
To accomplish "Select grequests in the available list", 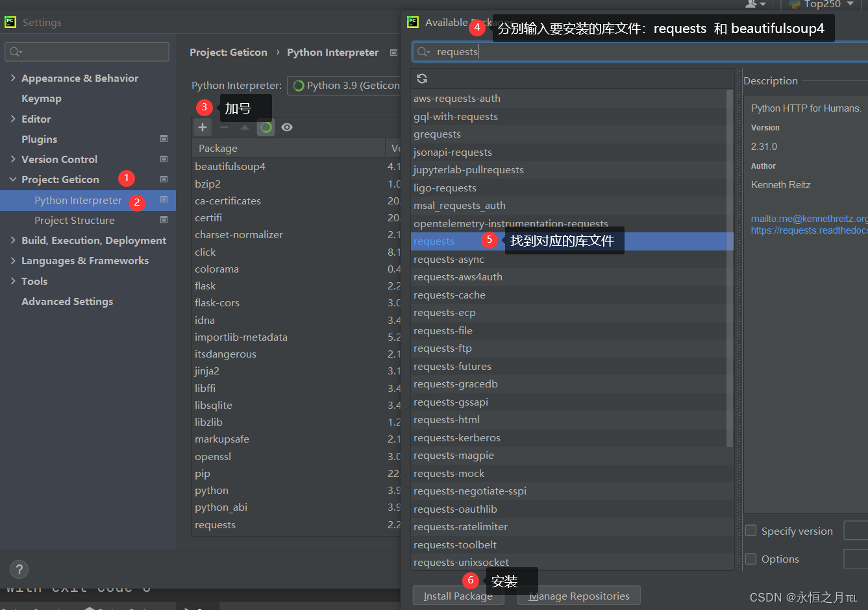I will pos(573,134).
